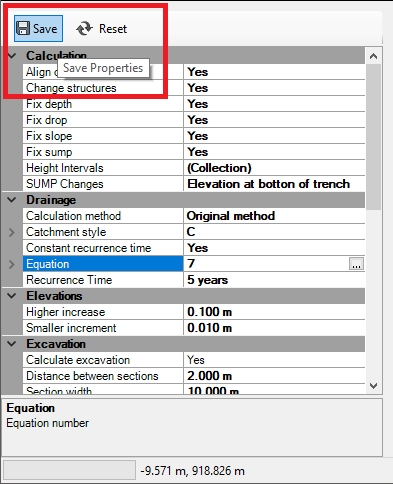Toggle the Fix depth Yes value

click(274, 104)
